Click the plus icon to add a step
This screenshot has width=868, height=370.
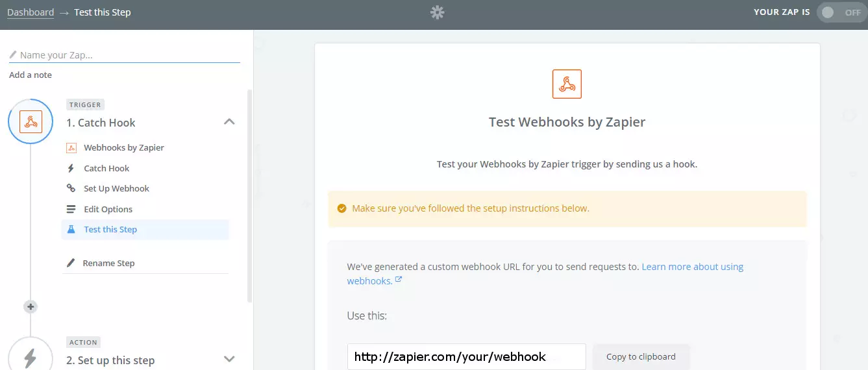click(31, 306)
